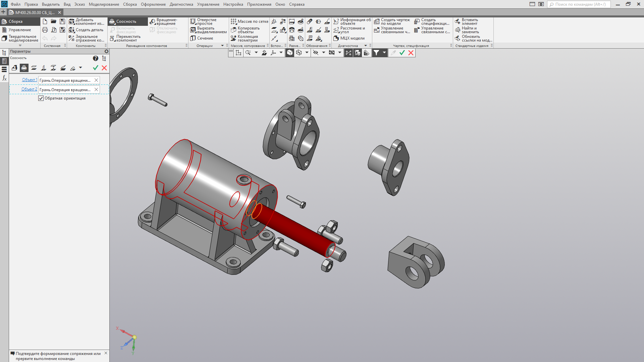Open the orientation dropdown arrow in view toolbar
Screen dimensions: 644x362
(281, 53)
